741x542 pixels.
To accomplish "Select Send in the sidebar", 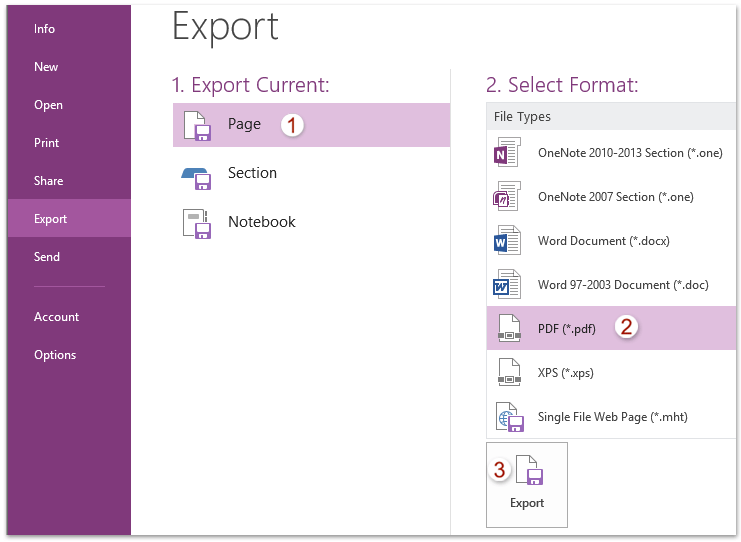I will [47, 257].
